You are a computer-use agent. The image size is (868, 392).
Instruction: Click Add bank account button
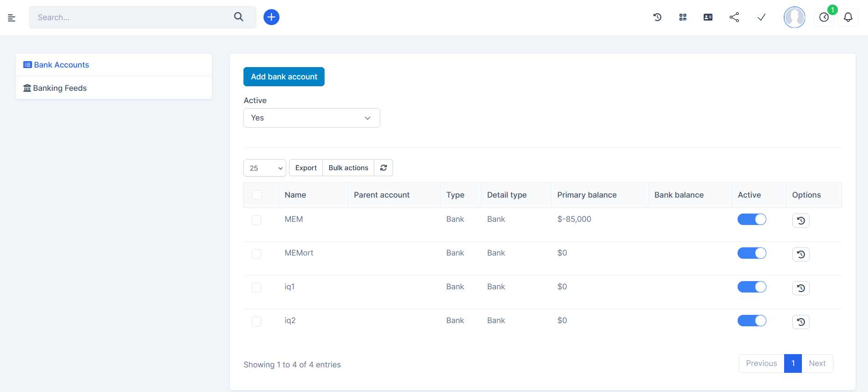(284, 77)
